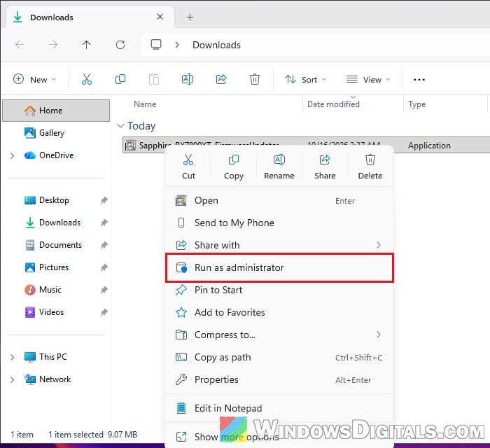Open the Compress to submenu
The width and height of the screenshot is (490, 448).
pyautogui.click(x=279, y=335)
